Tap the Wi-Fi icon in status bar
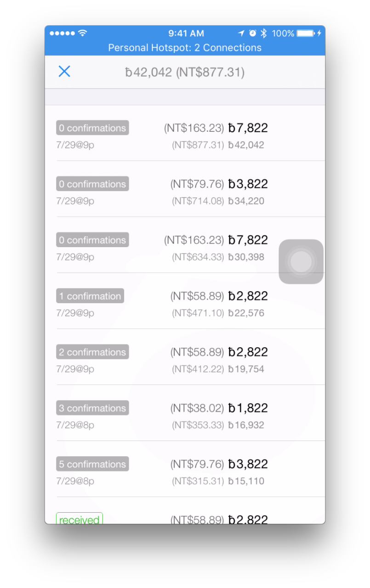Screen dimensions: 370x588 point(83,34)
